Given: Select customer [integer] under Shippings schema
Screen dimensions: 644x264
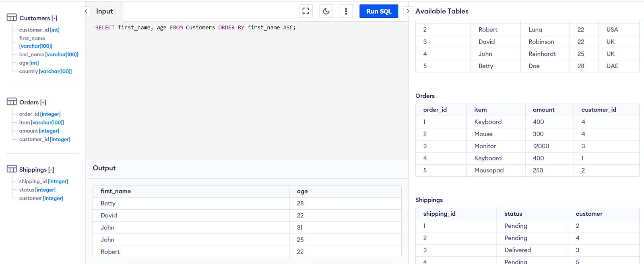Looking at the screenshot, I should click(x=41, y=198).
